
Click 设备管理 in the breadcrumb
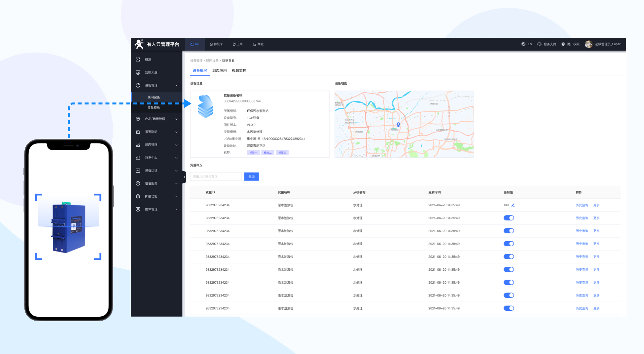click(196, 60)
